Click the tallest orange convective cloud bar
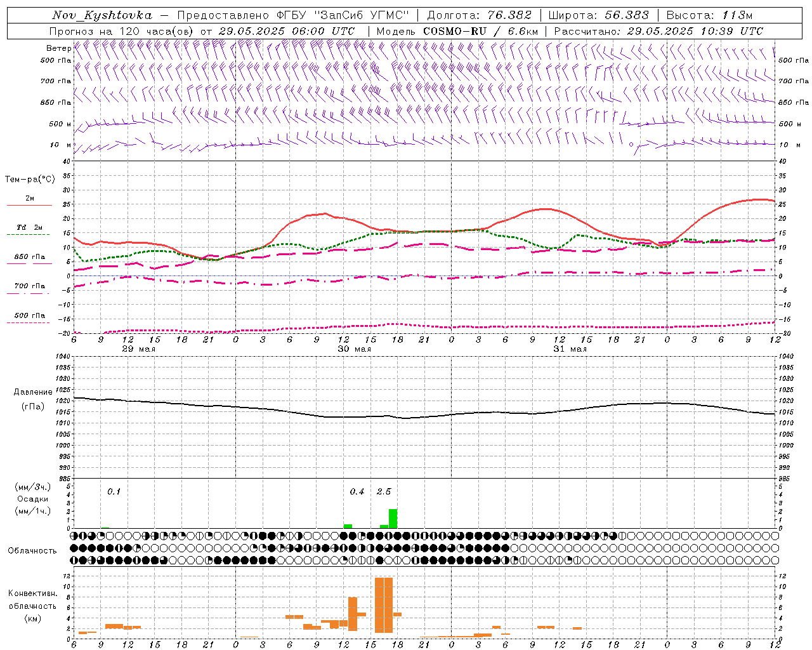This screenshot has height=650, width=812. pyautogui.click(x=384, y=605)
